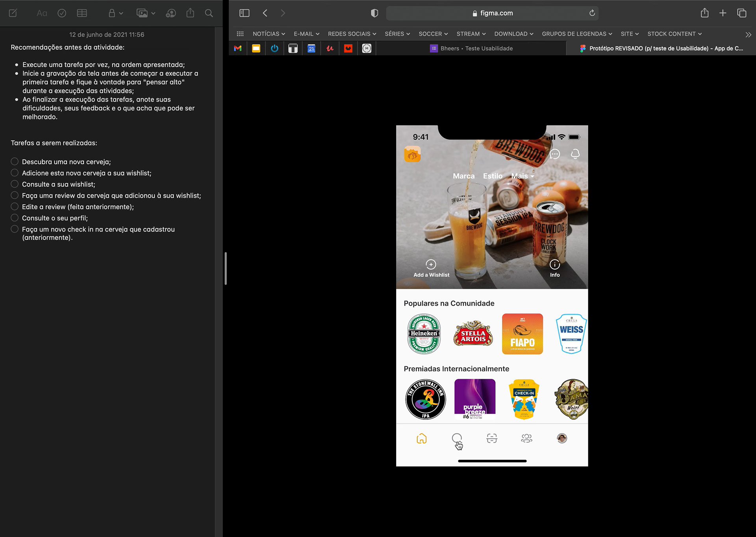Open the Mais dropdown filter
Screen dimensions: 756x537
(x=523, y=176)
